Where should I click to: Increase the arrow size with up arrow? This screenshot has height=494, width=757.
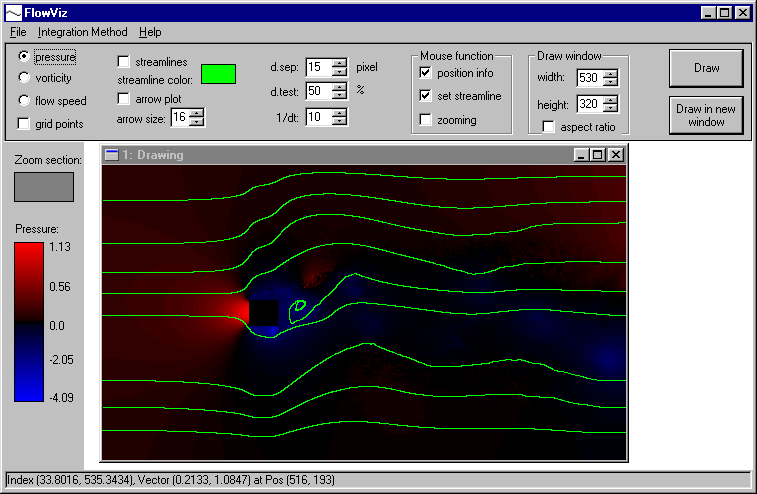pos(196,113)
